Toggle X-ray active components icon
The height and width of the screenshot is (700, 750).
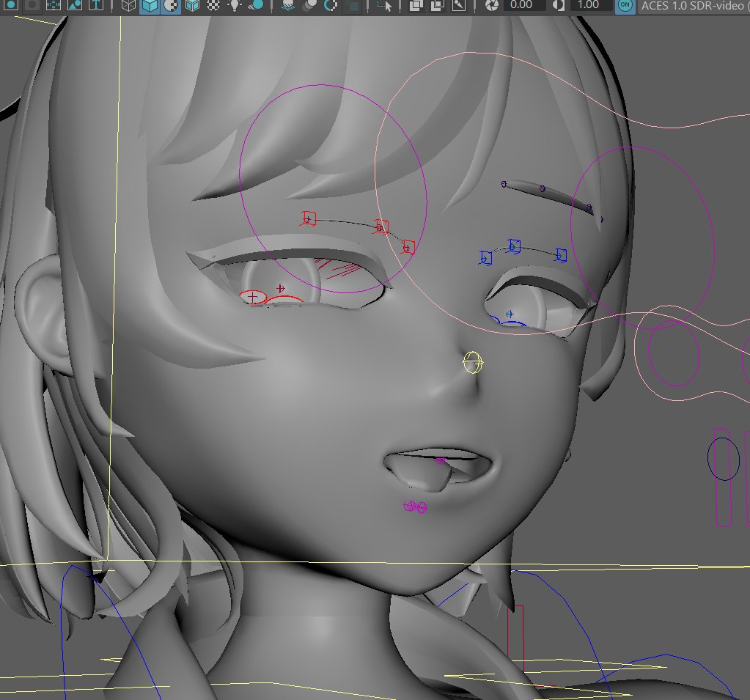click(x=437, y=5)
